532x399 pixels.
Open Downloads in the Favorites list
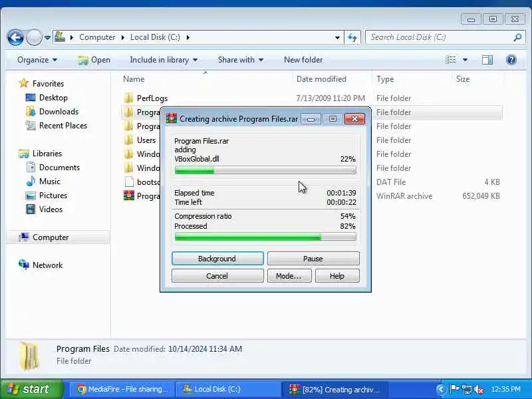(x=59, y=112)
